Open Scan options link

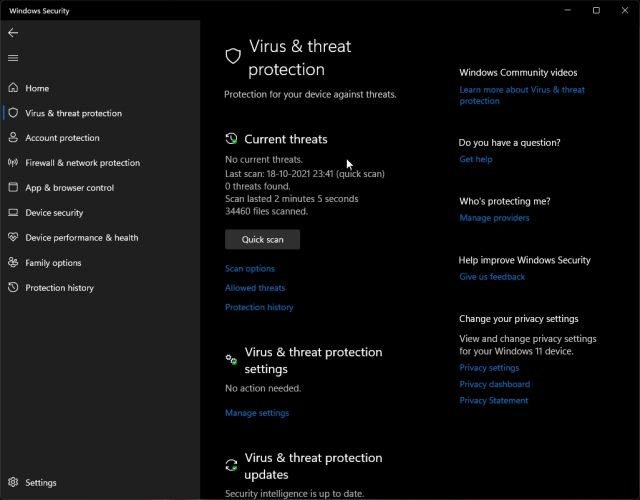[250, 269]
